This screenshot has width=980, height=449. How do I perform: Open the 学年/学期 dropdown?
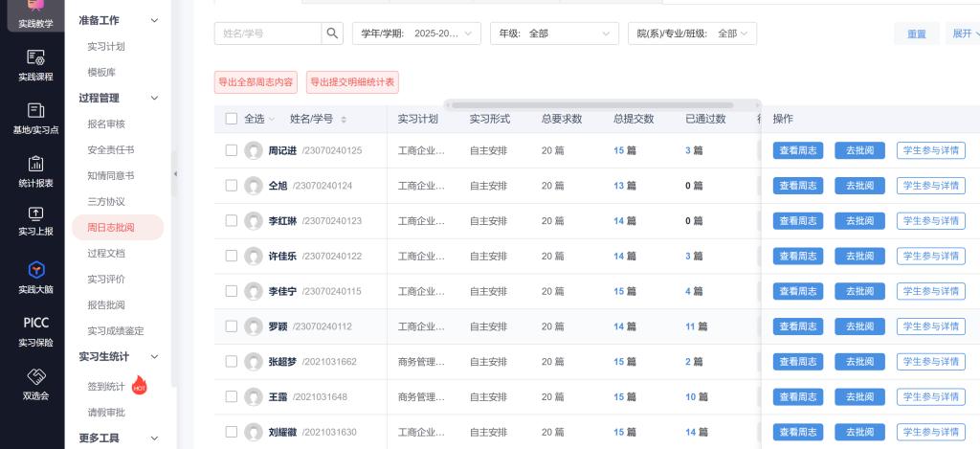pos(416,34)
